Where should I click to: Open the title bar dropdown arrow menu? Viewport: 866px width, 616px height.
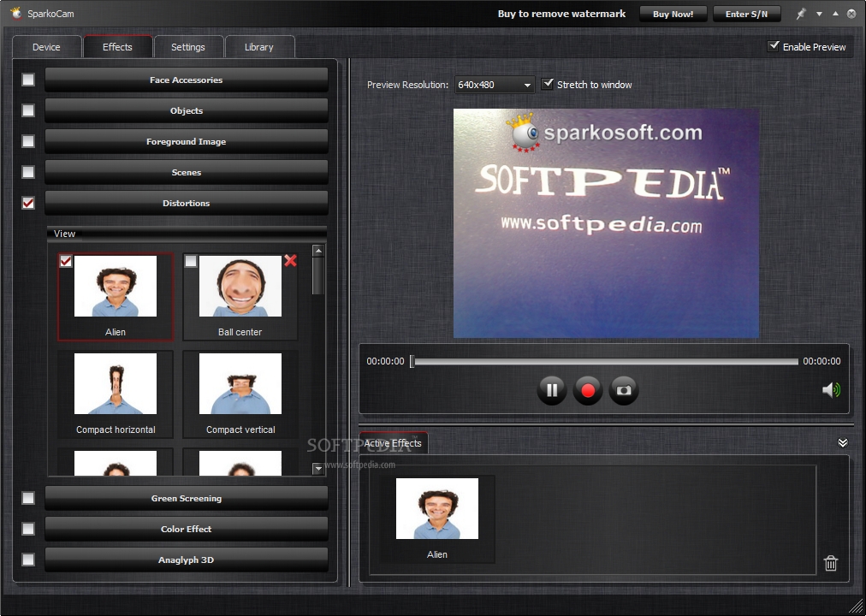(x=820, y=14)
